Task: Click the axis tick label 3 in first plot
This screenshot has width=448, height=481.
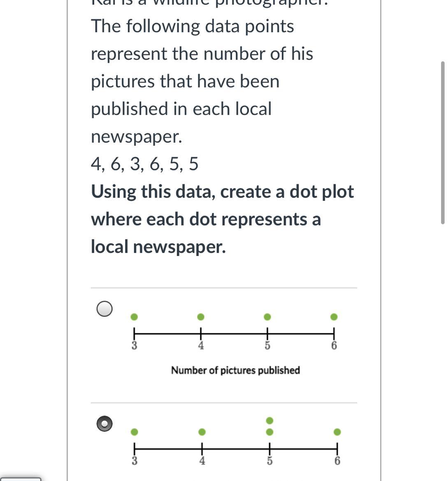Action: tap(134, 346)
